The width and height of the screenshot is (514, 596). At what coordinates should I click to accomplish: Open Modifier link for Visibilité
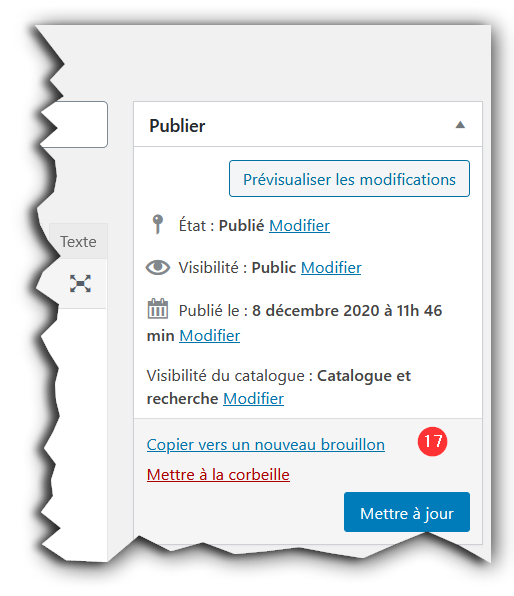pyautogui.click(x=331, y=267)
